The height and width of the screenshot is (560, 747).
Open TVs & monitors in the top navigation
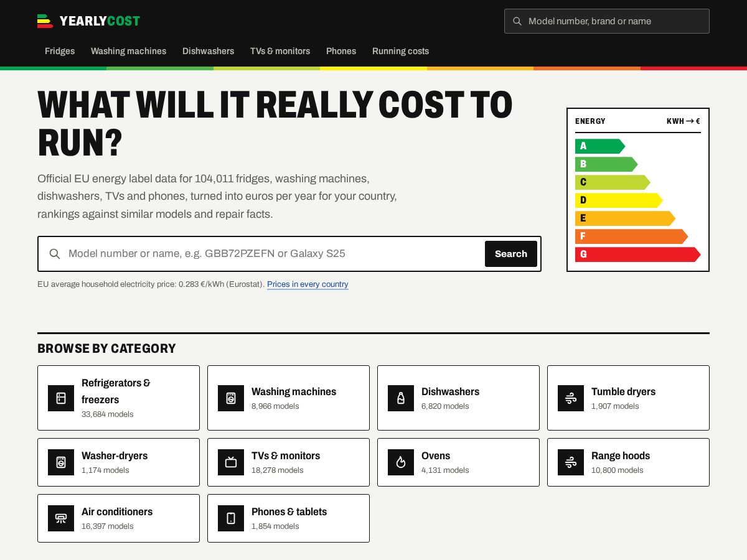point(280,51)
